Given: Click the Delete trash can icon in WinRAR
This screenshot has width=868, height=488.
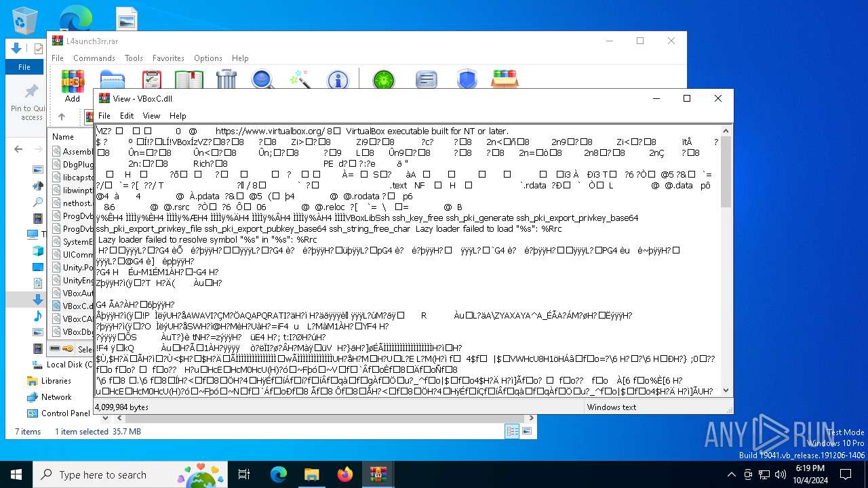Looking at the screenshot, I should [x=226, y=80].
